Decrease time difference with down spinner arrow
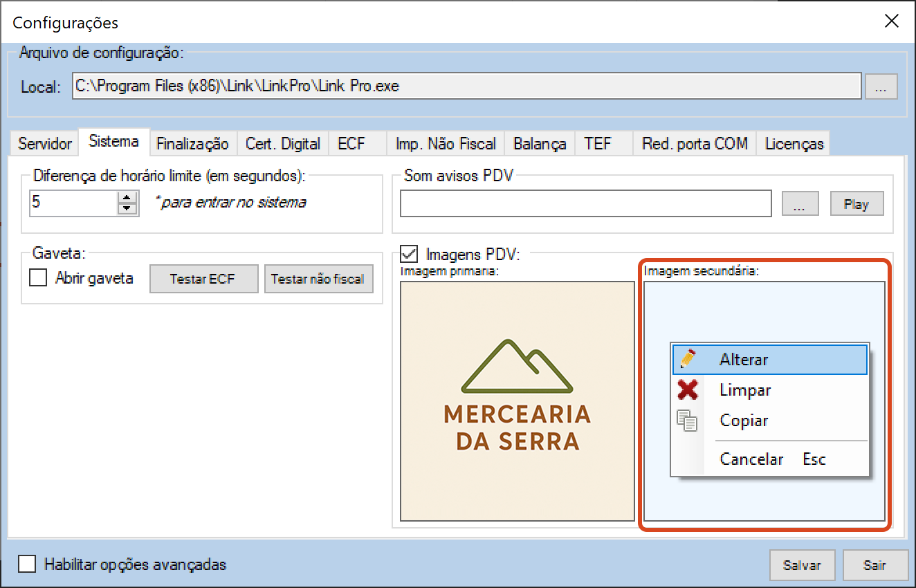 127,209
